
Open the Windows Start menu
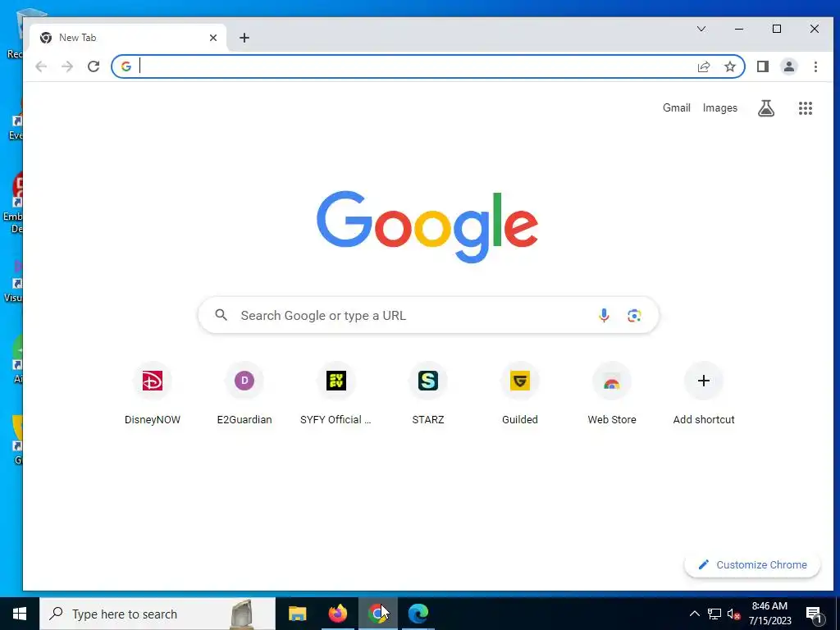click(x=20, y=614)
